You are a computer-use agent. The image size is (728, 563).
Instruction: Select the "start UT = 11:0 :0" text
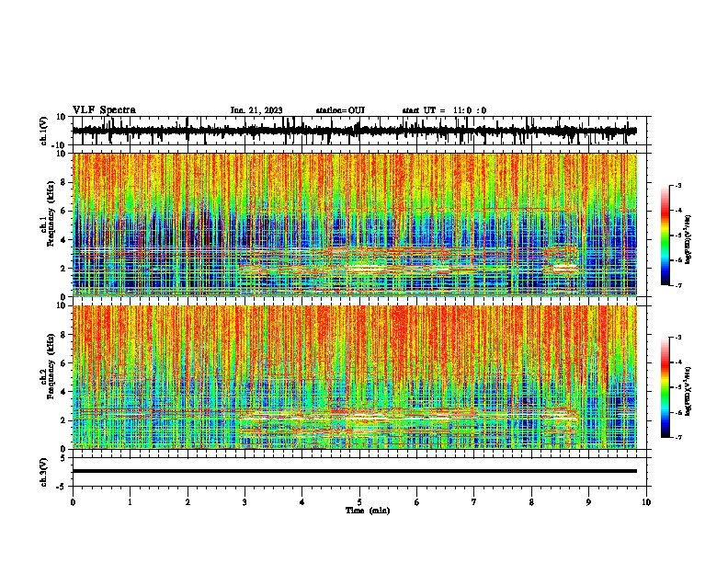coord(444,110)
